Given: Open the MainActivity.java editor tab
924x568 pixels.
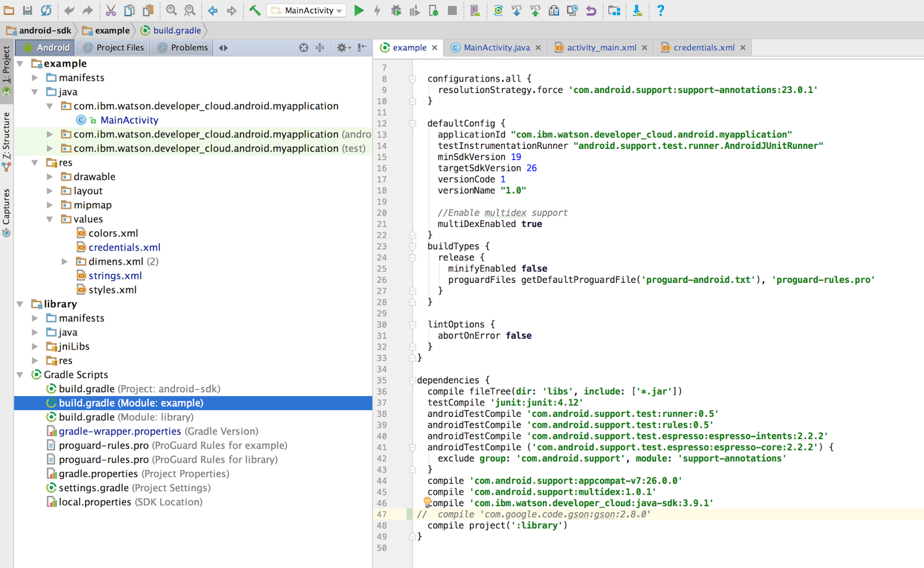Looking at the screenshot, I should 497,47.
